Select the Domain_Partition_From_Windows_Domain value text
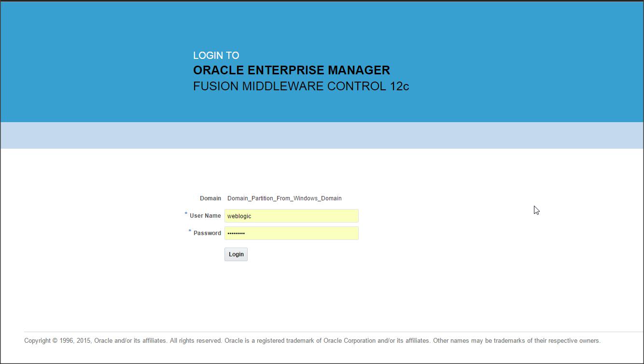This screenshot has width=644, height=364. pyautogui.click(x=284, y=198)
